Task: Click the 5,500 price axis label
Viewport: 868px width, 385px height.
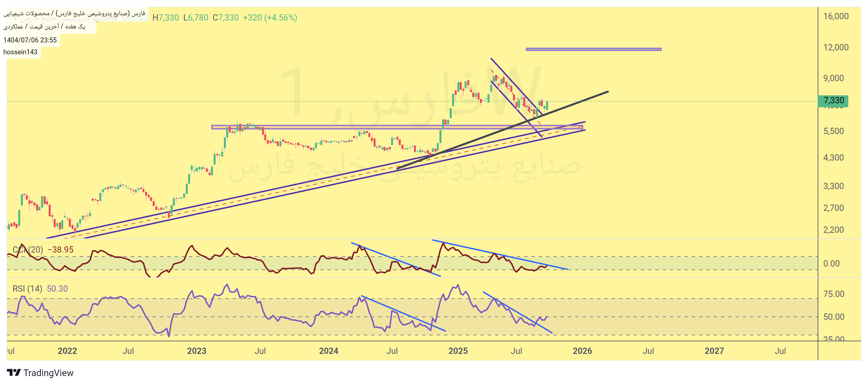Action: click(x=833, y=131)
